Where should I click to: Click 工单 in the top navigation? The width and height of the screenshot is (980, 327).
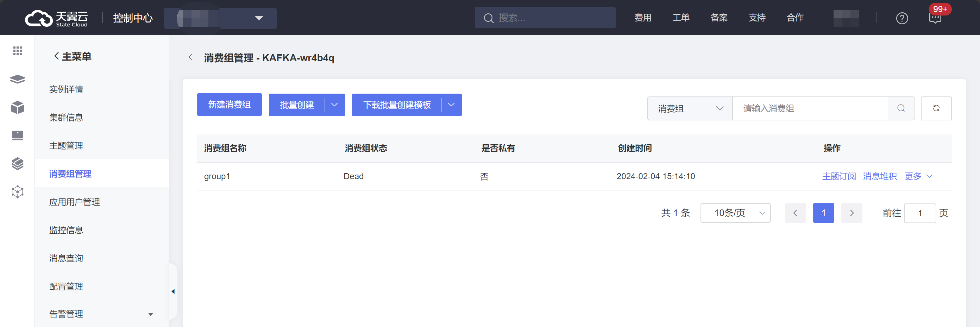click(681, 18)
